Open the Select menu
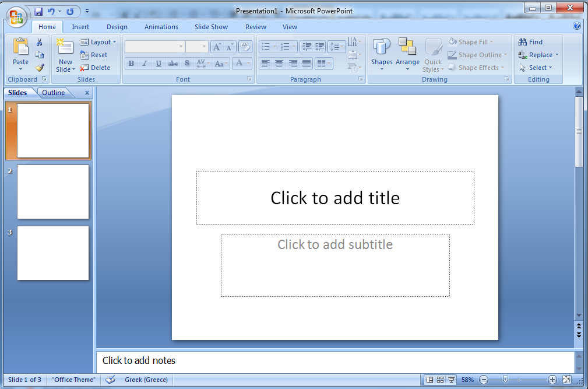Viewport: 588px width, 389px height. [x=535, y=68]
